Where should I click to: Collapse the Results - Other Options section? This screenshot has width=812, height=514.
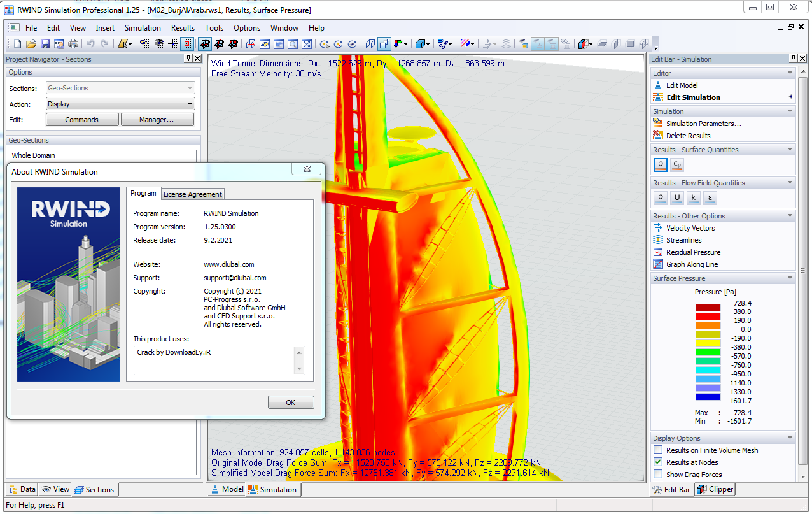(x=790, y=216)
